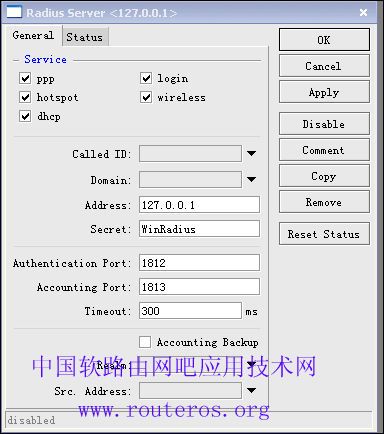This screenshot has width=384, height=434.
Task: Click the Service group heading
Action: pyautogui.click(x=45, y=59)
